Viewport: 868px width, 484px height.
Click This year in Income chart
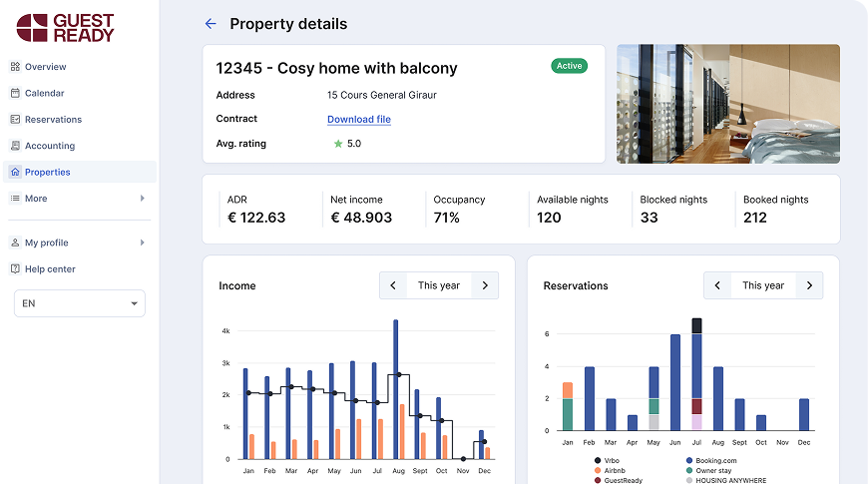438,285
